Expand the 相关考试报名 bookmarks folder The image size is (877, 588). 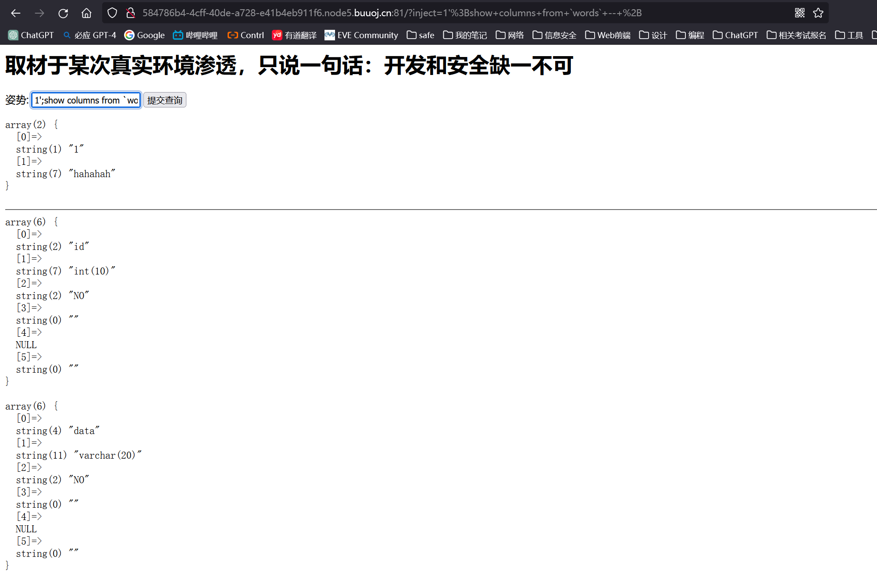click(797, 35)
